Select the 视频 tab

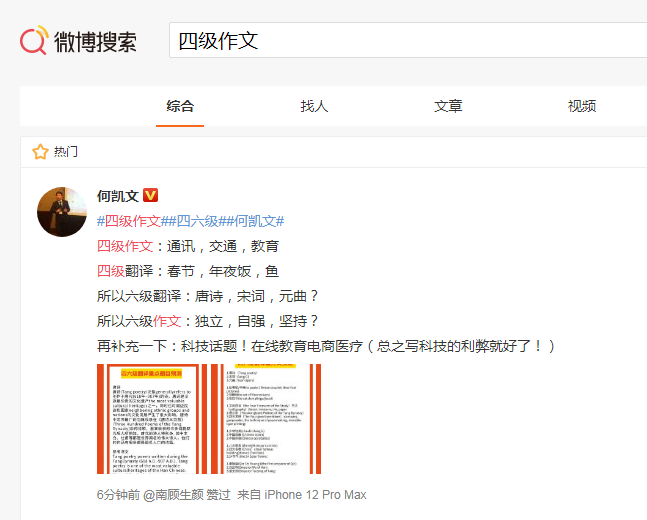582,106
